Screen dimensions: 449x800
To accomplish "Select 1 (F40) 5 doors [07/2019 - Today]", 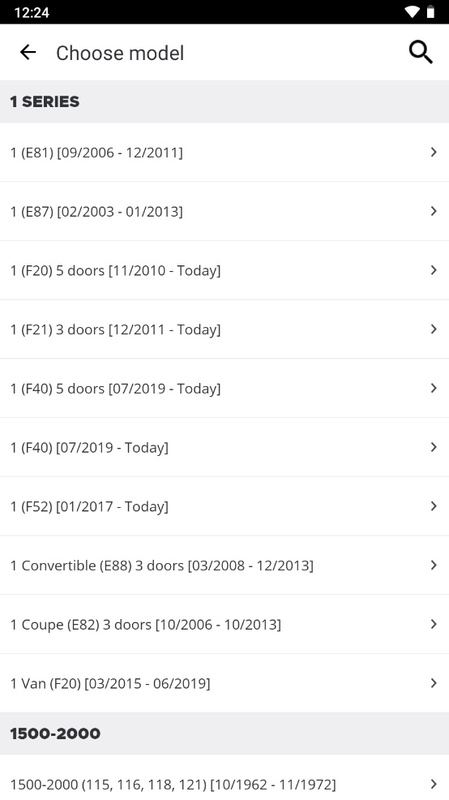I will coord(224,388).
